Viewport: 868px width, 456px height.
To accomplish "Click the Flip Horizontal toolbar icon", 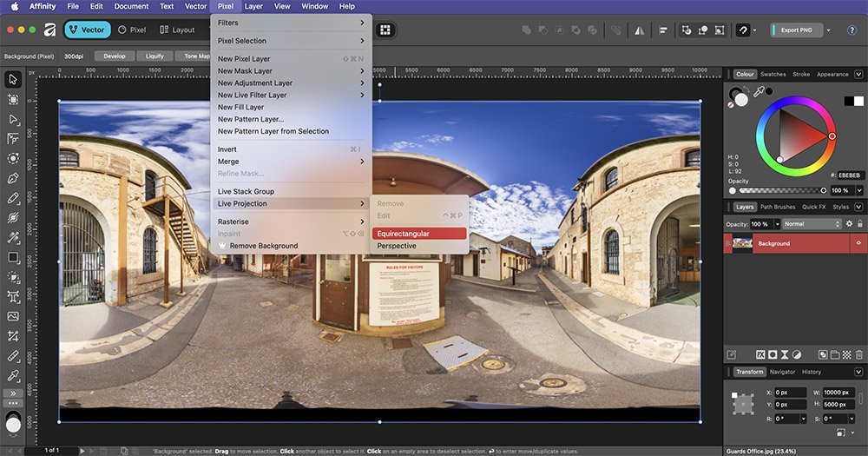I will point(640,30).
